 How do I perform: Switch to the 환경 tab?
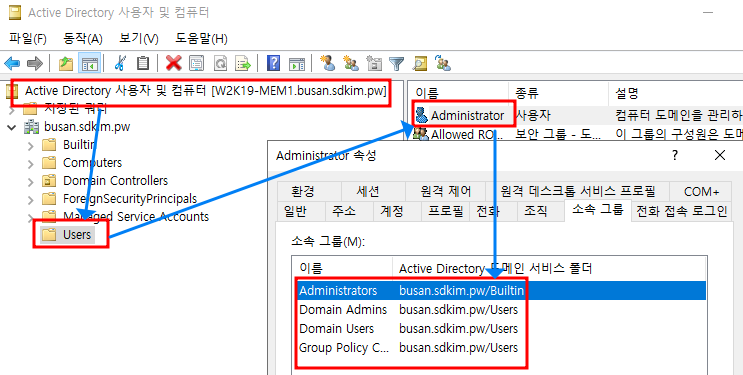(x=309, y=192)
